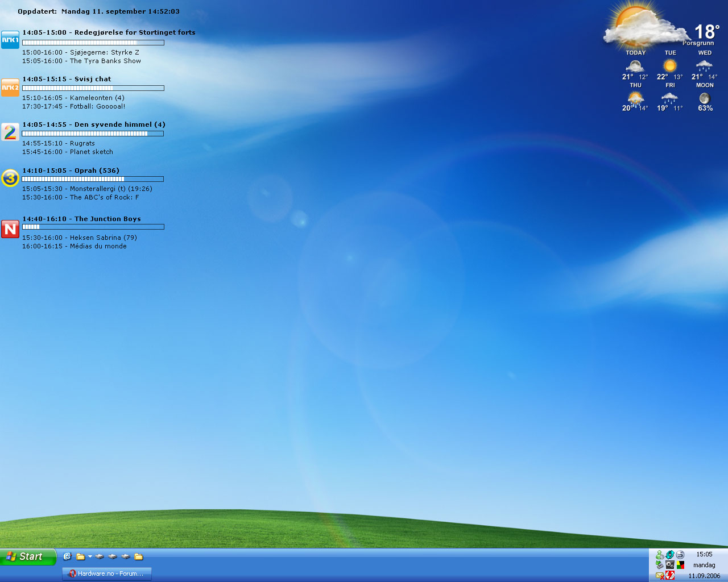Click the NRK2 channel logo

click(x=10, y=87)
